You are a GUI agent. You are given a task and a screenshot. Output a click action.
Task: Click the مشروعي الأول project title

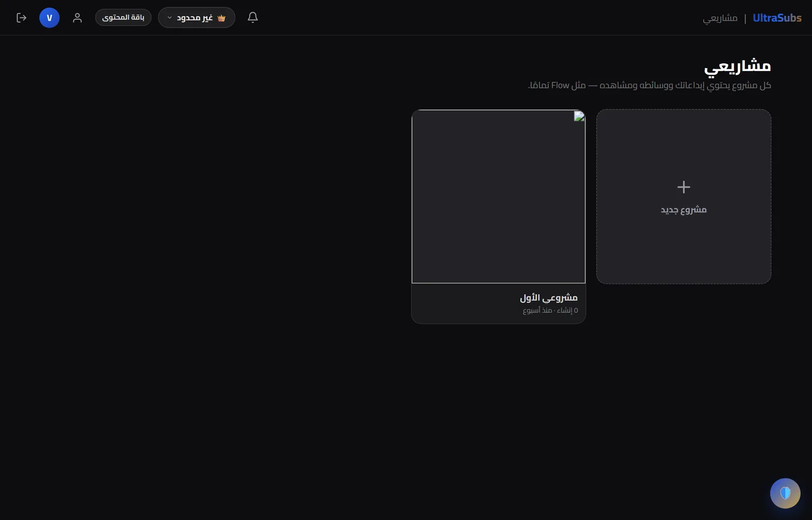pos(548,298)
